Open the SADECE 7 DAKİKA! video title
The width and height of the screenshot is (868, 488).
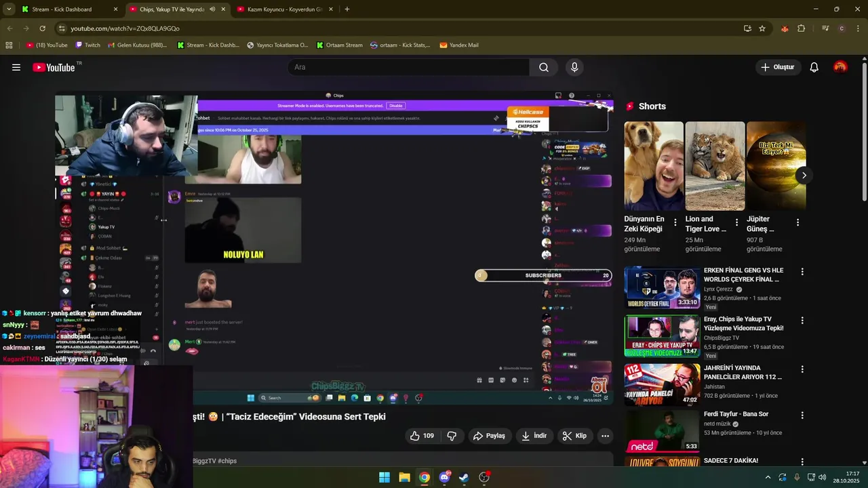[x=731, y=460]
